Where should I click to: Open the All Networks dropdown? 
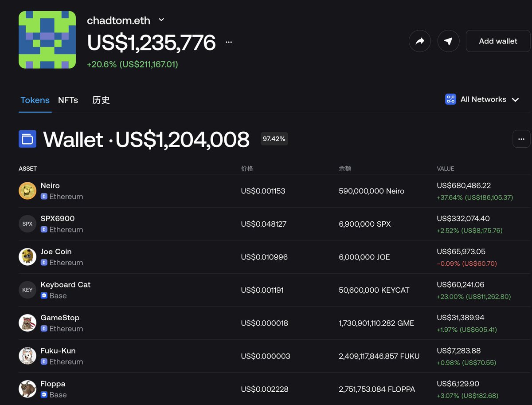coord(482,99)
